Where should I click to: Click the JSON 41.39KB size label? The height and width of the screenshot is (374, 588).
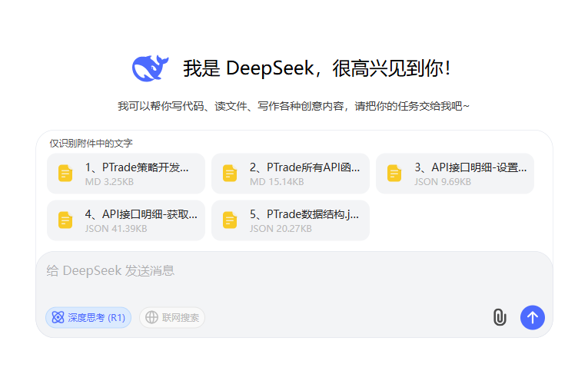[116, 229]
